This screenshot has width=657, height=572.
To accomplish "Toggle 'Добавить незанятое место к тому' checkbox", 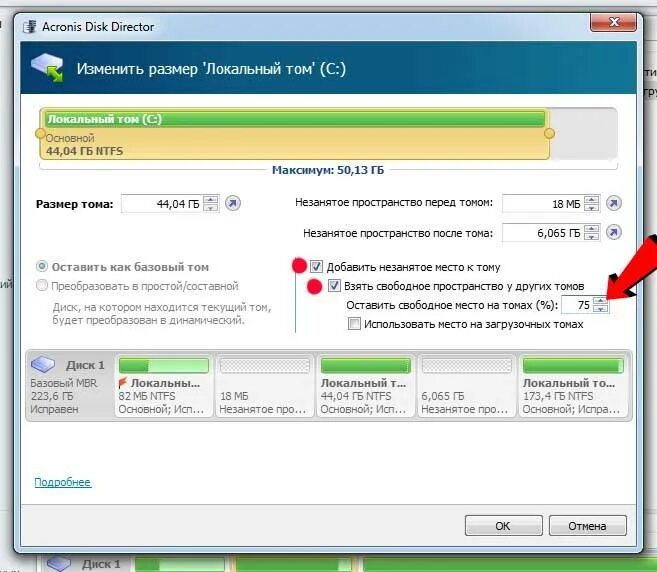I will coord(316,267).
